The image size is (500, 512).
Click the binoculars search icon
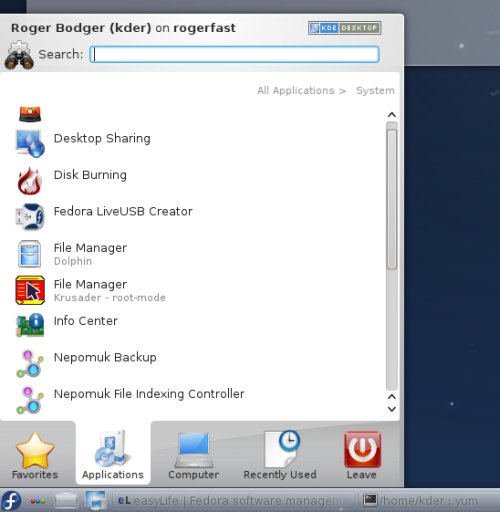[x=19, y=55]
